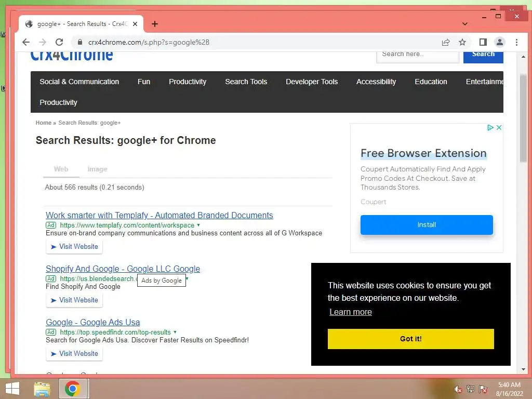Screen dimensions: 532x399
Task: Click the top.speedfindr.com green URL
Action: tap(115, 332)
